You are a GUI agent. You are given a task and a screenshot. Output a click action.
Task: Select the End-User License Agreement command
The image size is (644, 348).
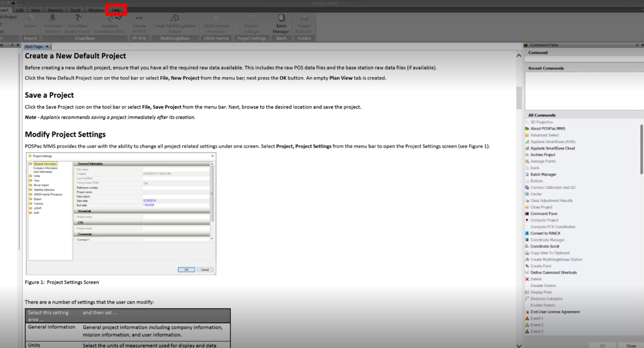click(x=555, y=312)
